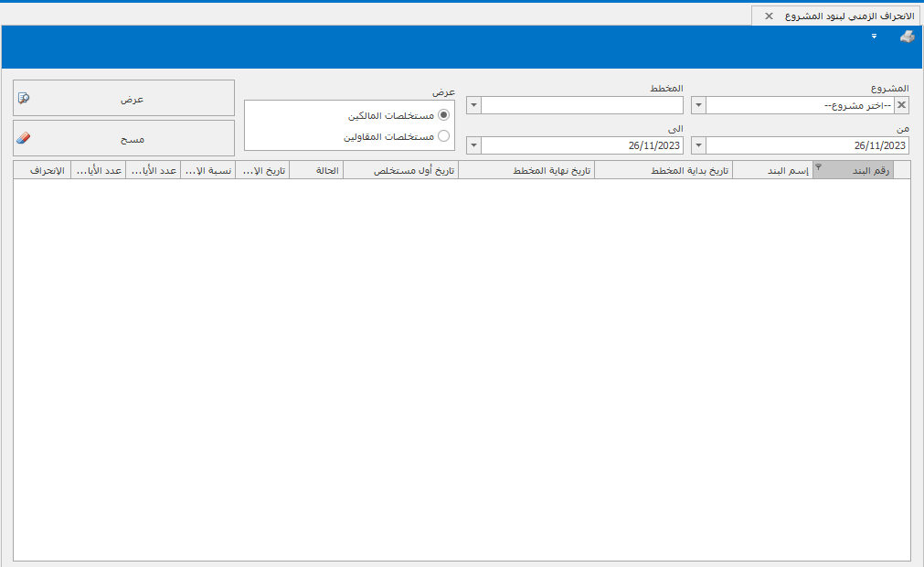Click the filter icon on رقم البند column

point(819,167)
